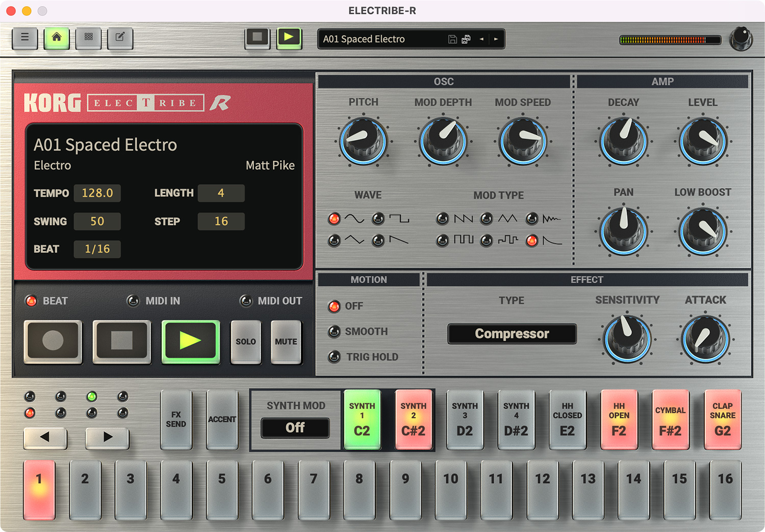Stop playback using the top toolbar stop button
The height and width of the screenshot is (532, 765).
(258, 38)
